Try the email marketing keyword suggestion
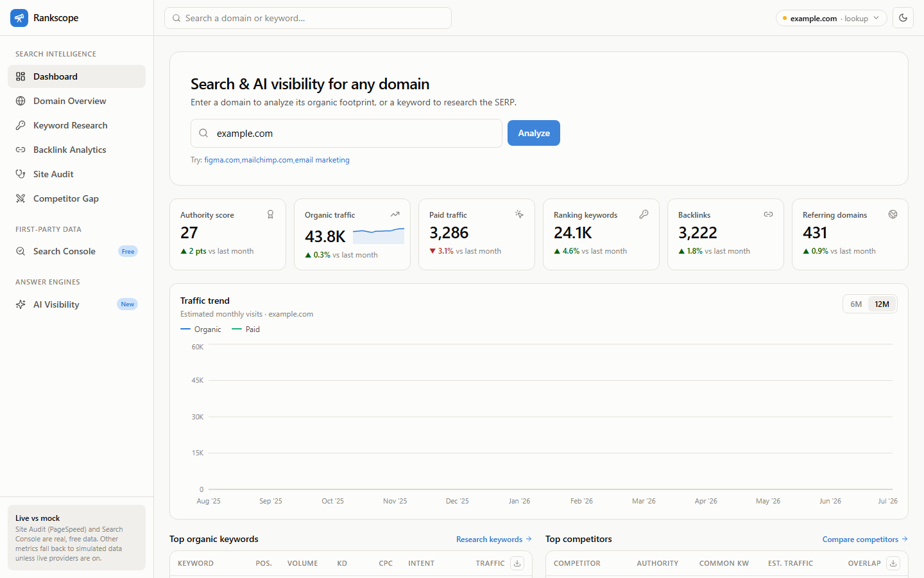This screenshot has width=924, height=578. [x=322, y=160]
